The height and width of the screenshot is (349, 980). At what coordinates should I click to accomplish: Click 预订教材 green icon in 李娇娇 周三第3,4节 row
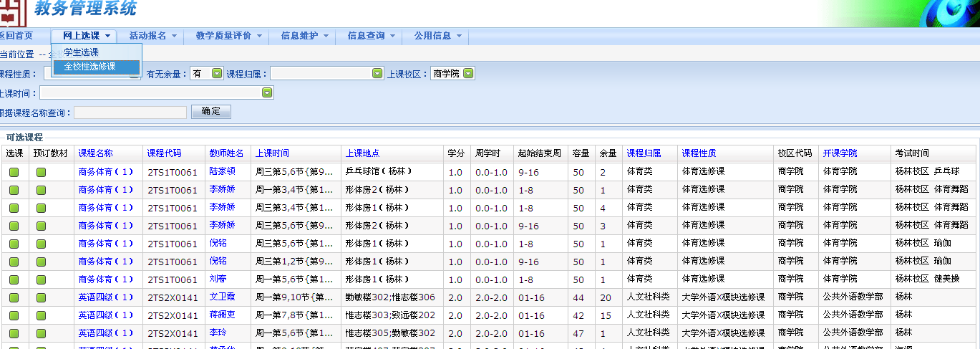point(42,208)
